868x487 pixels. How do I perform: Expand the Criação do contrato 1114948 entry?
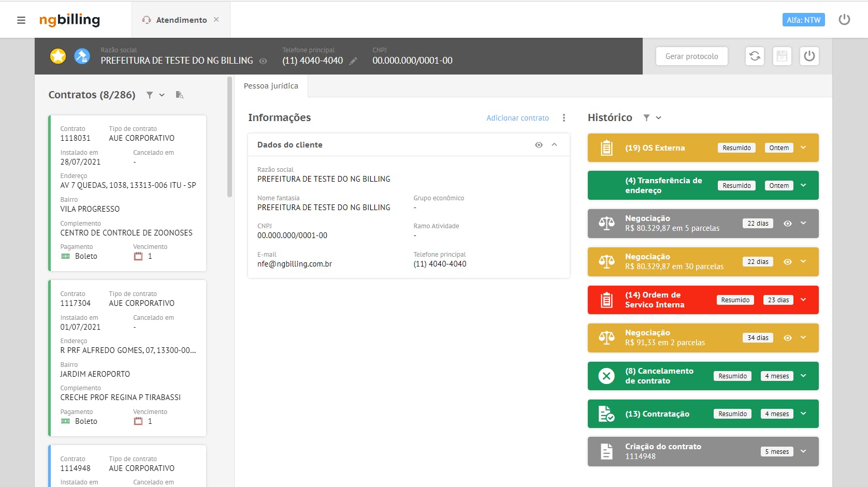point(803,451)
